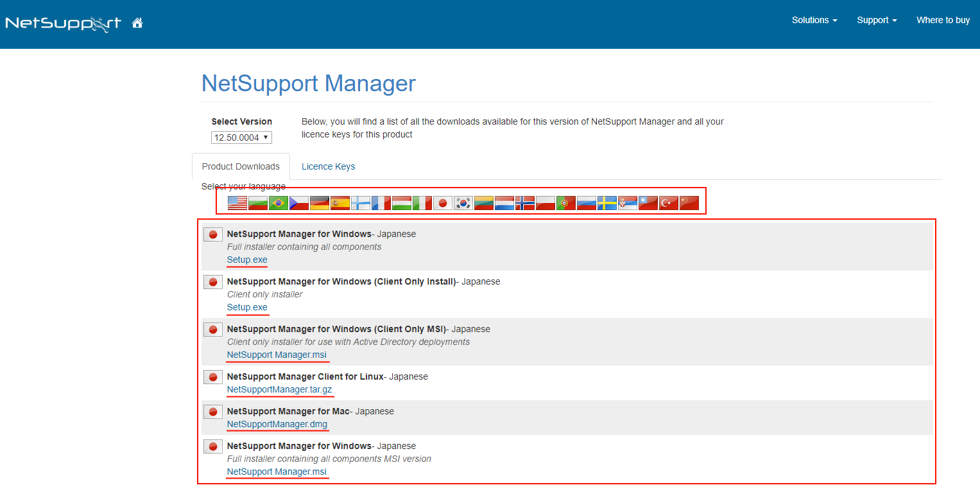Select the Taiwan flag language
Image resolution: width=980 pixels, height=494 pixels.
pyautogui.click(x=648, y=203)
